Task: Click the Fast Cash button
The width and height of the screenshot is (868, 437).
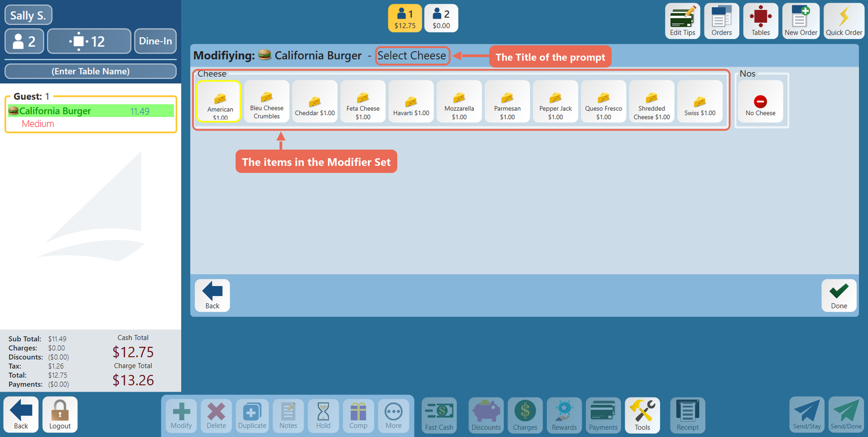Action: pyautogui.click(x=439, y=416)
